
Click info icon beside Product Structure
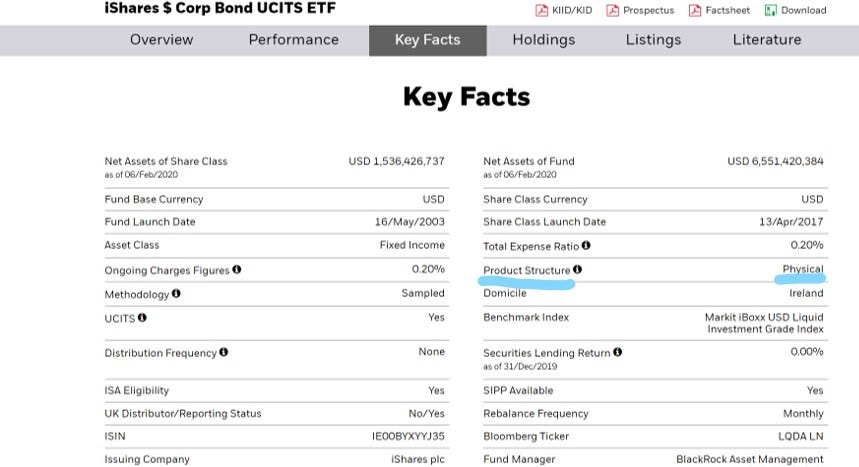tap(577, 269)
